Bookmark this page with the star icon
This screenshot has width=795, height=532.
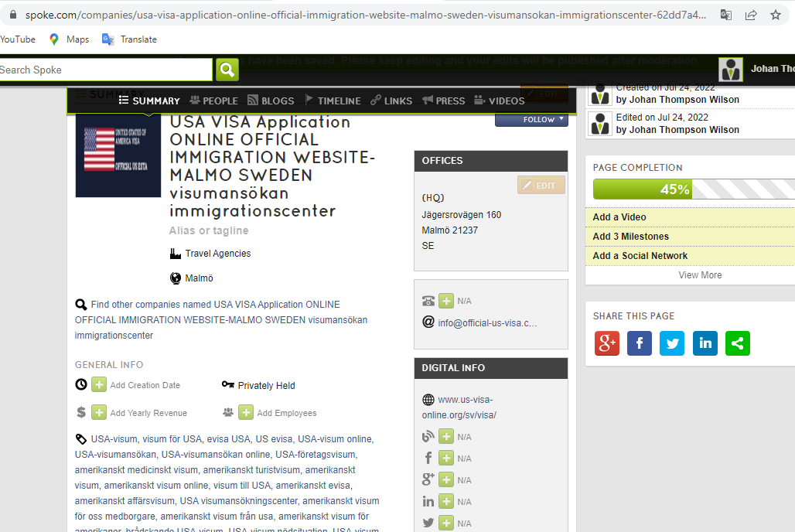click(x=776, y=15)
